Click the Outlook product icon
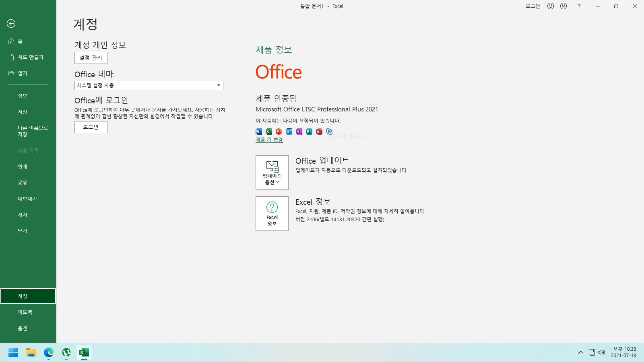This screenshot has height=362, width=644. 289,132
